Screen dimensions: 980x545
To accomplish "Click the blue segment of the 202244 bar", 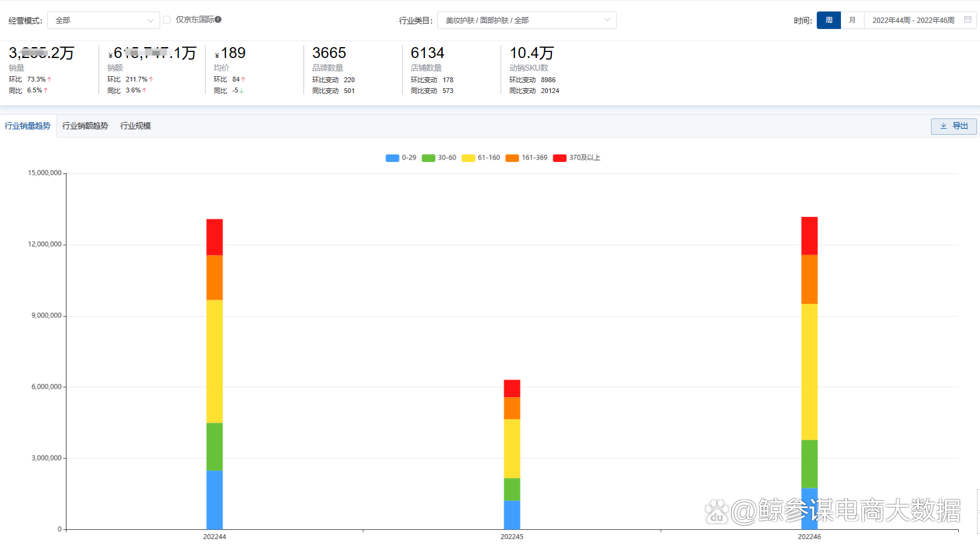I will [215, 500].
